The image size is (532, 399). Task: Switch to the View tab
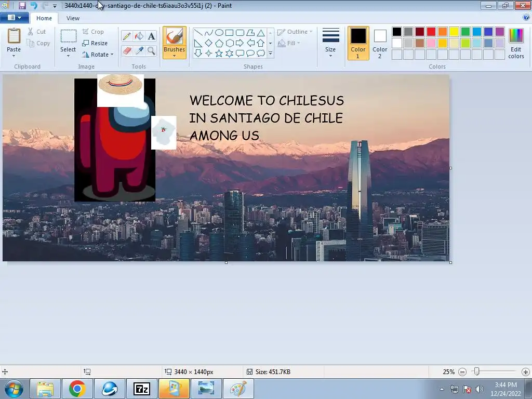tap(73, 18)
